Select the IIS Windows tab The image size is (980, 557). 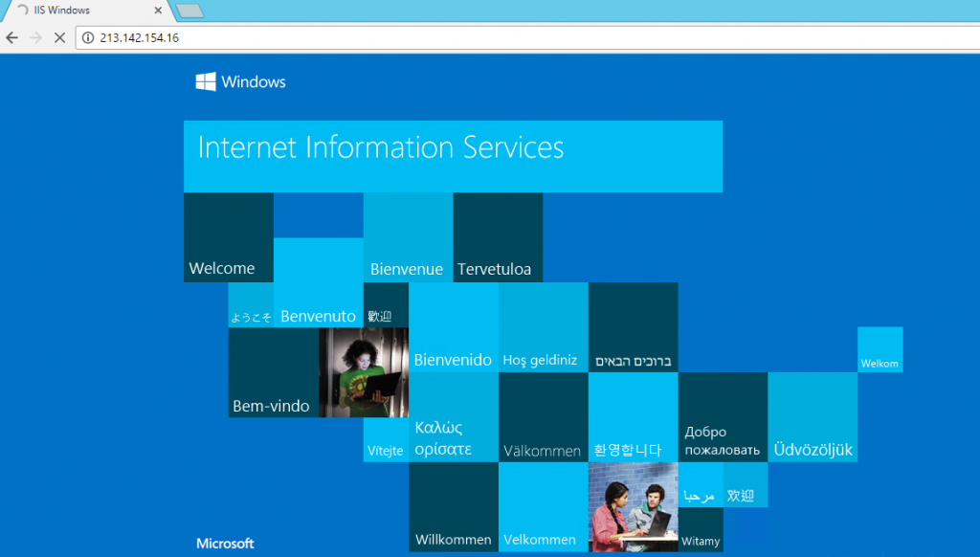tap(85, 10)
